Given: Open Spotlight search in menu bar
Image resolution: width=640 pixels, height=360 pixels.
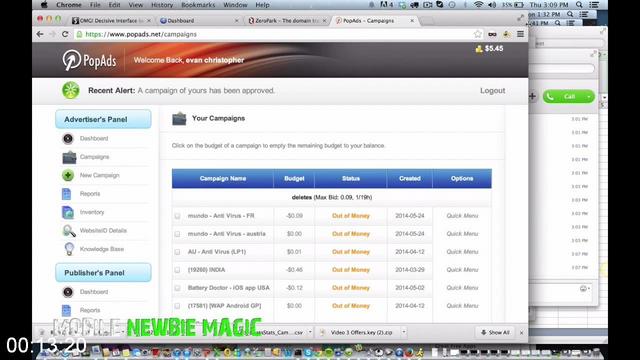Looking at the screenshot, I should click(x=579, y=5).
